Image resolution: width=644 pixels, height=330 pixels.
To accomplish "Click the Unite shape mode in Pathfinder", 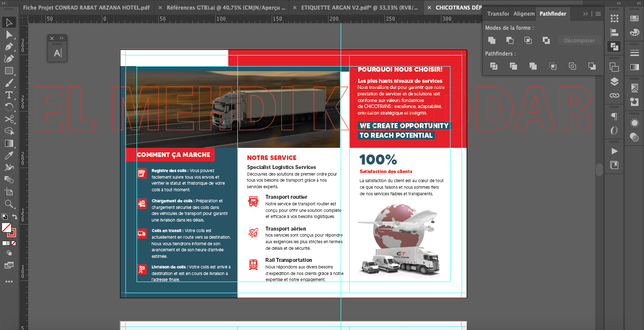I will click(492, 40).
